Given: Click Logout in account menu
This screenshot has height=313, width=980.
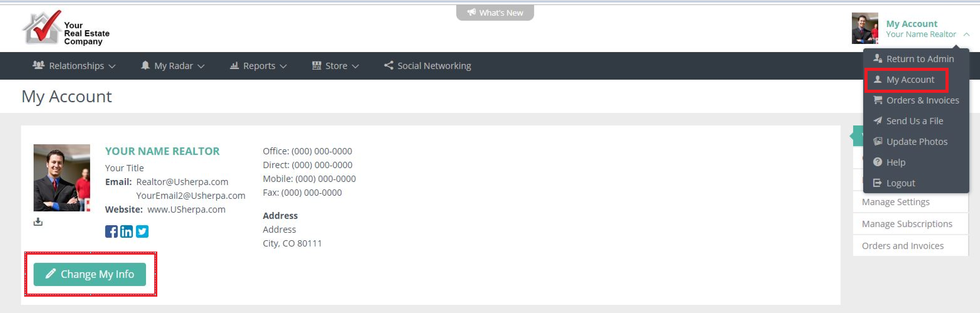Looking at the screenshot, I should (900, 183).
